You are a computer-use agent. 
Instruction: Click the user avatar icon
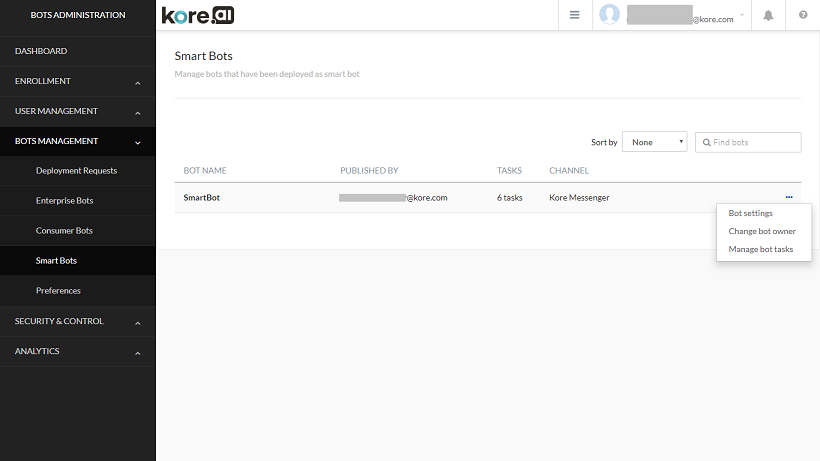pos(609,15)
